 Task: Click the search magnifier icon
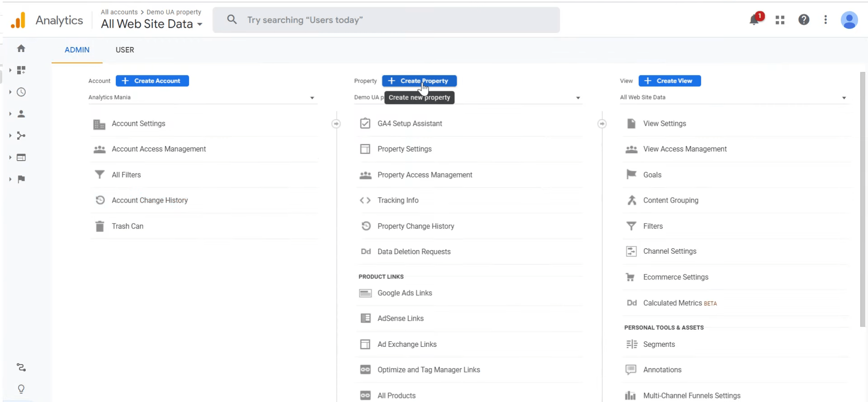[x=232, y=19]
